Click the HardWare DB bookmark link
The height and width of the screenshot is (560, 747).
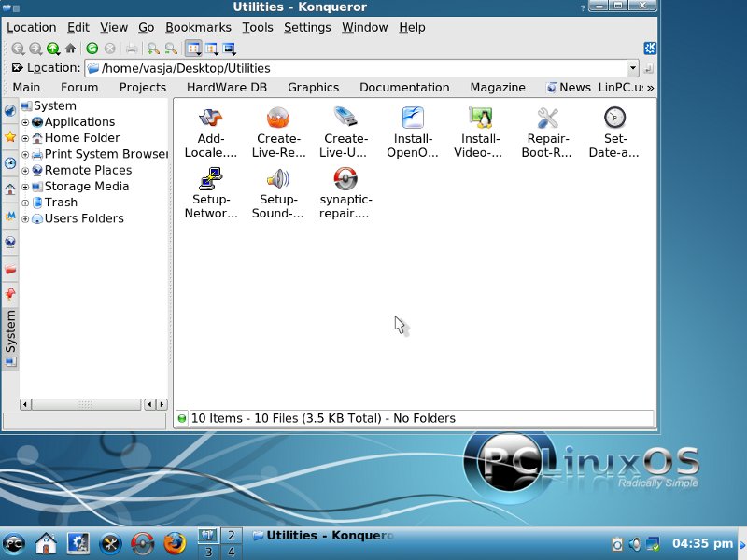(226, 88)
